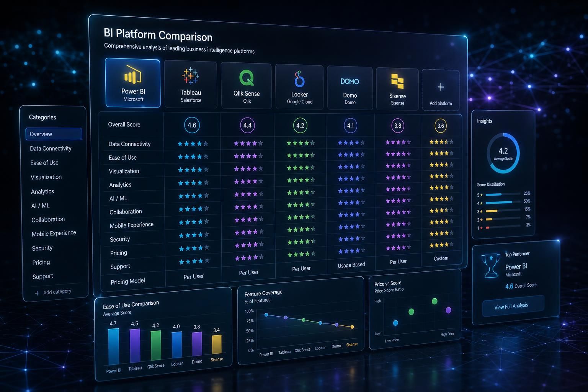Click the Looker bar showing 4.0
The image size is (588, 392).
pyautogui.click(x=176, y=345)
